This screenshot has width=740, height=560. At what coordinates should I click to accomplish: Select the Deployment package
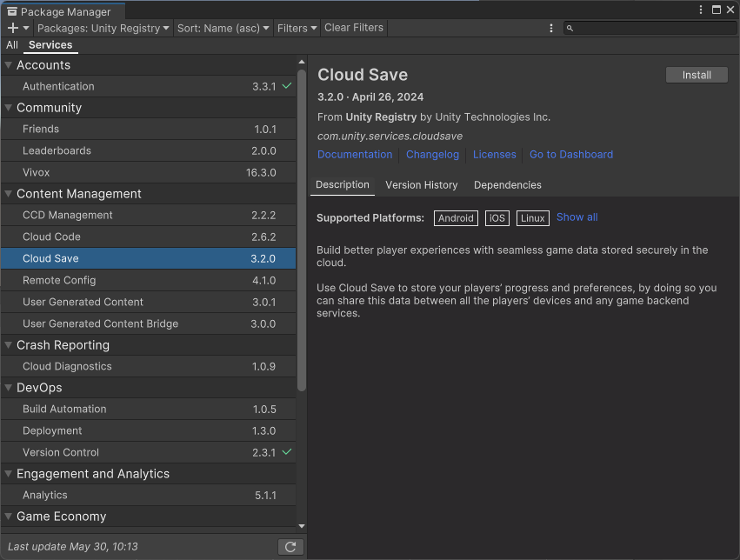(x=148, y=430)
